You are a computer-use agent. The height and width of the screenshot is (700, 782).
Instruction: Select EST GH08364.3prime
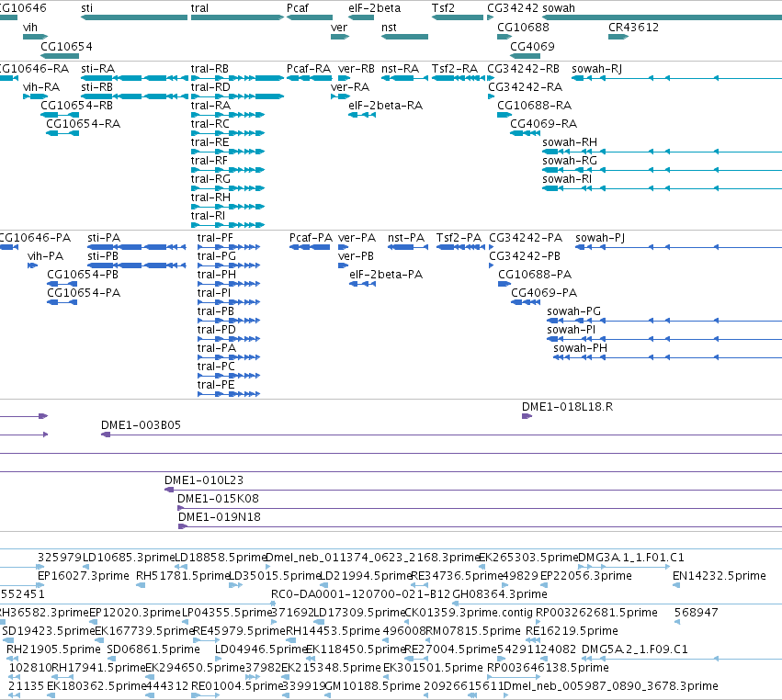click(617, 604)
